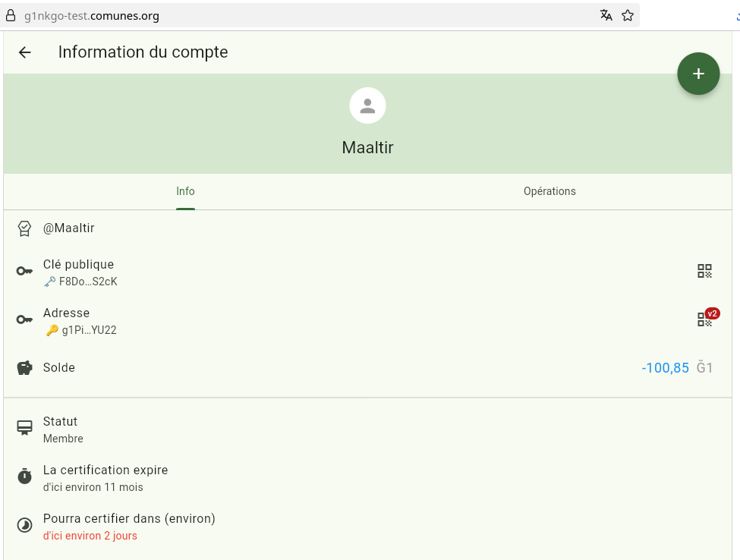The width and height of the screenshot is (740, 560).
Task: Click the back arrow icon
Action: 25,52
